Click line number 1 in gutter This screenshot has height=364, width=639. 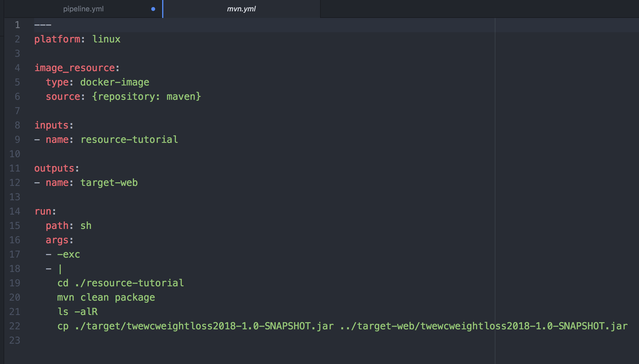[x=17, y=25]
